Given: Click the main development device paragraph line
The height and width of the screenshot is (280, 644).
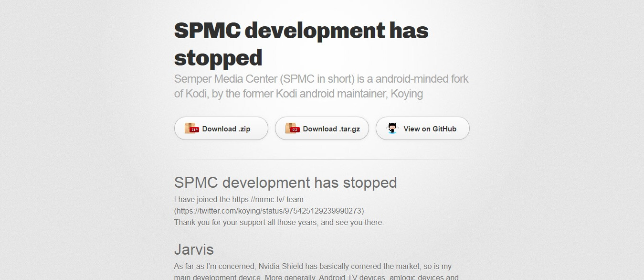Looking at the screenshot, I should pyautogui.click(x=317, y=277).
